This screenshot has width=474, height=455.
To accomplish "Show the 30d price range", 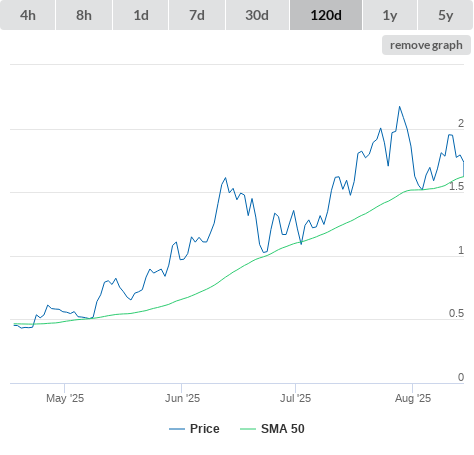I will pos(257,15).
